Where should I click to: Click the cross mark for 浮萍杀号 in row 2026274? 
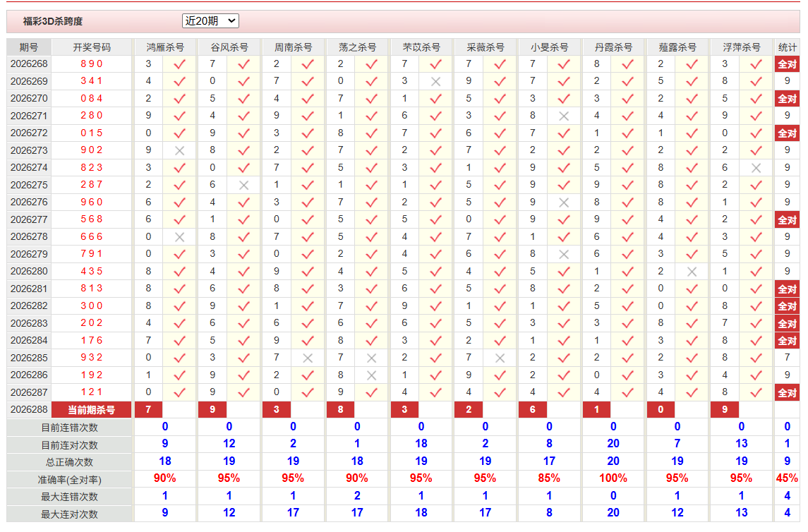[x=756, y=168]
